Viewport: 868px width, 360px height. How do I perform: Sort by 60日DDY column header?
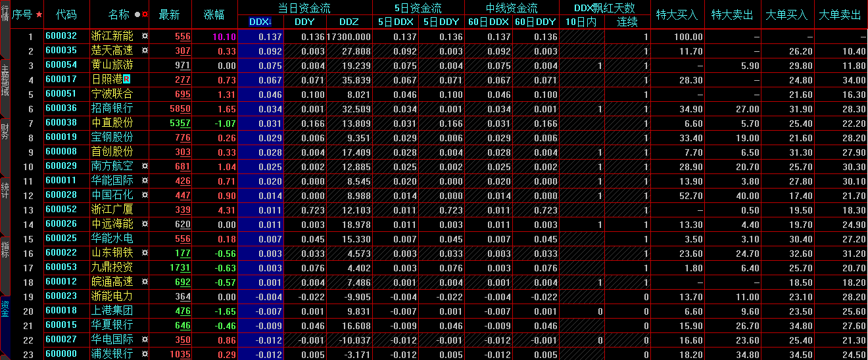click(x=535, y=22)
